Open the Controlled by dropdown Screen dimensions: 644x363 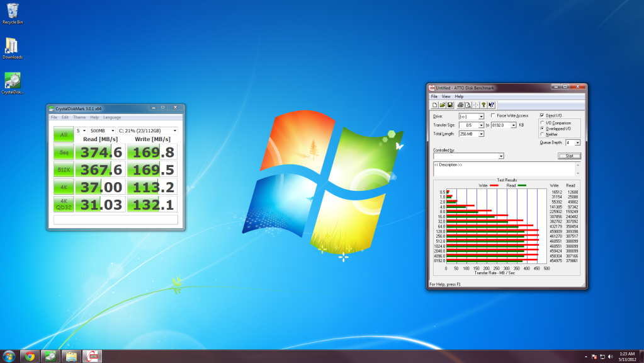tap(501, 156)
